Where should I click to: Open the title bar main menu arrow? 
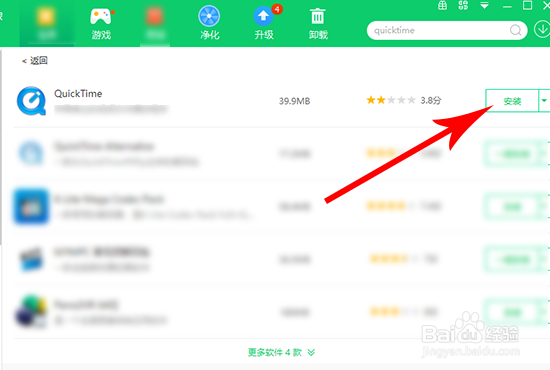click(484, 5)
